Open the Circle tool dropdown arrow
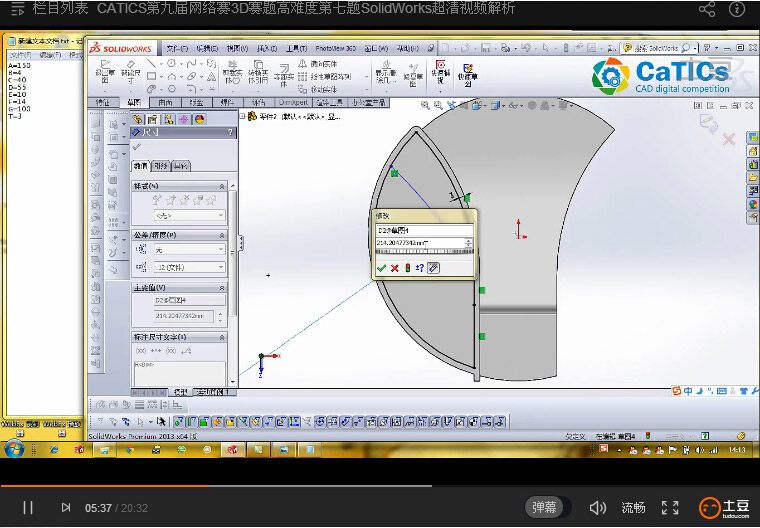760x528 pixels. pyautogui.click(x=181, y=64)
